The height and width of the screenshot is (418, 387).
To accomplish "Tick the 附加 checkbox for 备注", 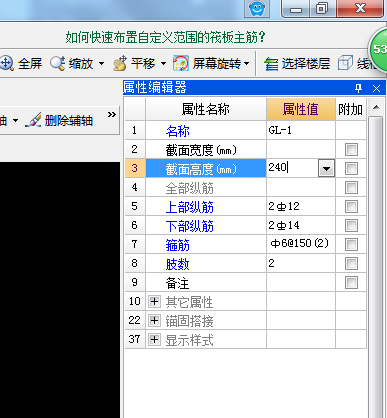I will click(x=351, y=282).
